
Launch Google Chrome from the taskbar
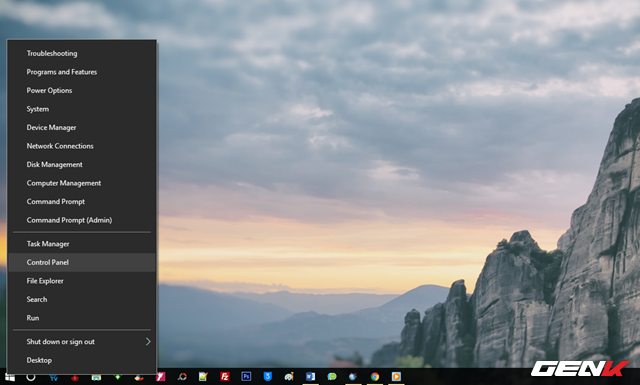point(375,376)
